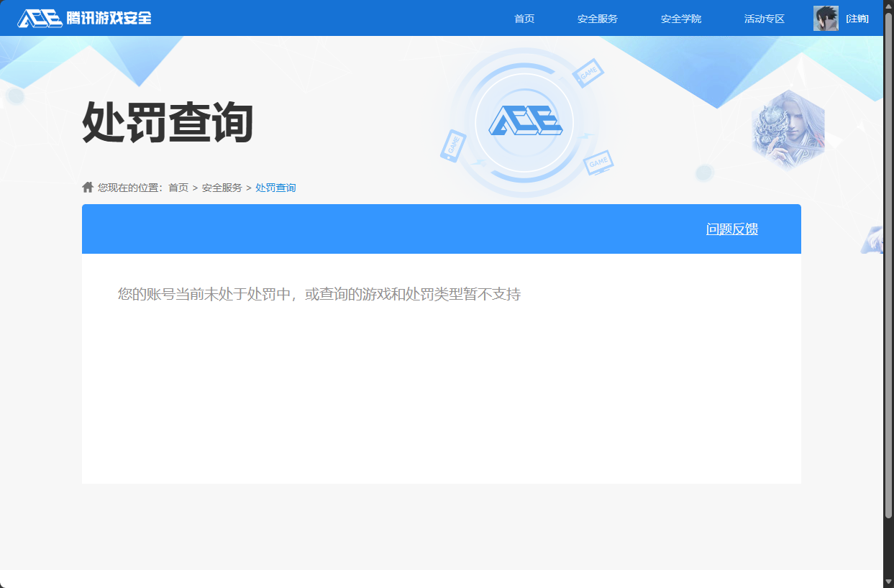Click a GAME tile icon beside the ACE emblem
This screenshot has height=588, width=894.
coord(588,72)
